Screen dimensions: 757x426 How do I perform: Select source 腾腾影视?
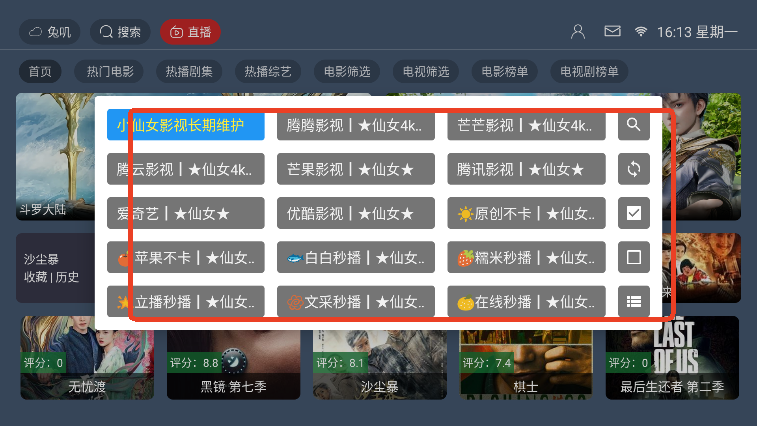pos(356,125)
